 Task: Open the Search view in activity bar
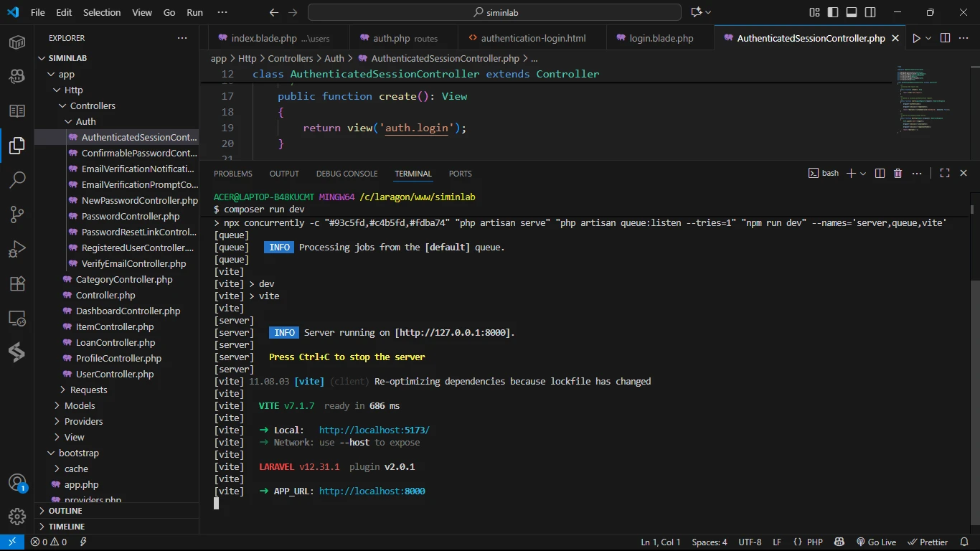click(x=17, y=180)
